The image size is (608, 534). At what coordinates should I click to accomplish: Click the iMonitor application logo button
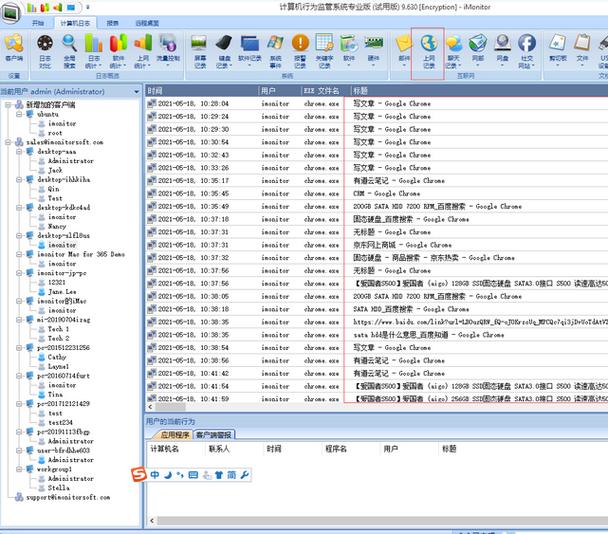10,12
